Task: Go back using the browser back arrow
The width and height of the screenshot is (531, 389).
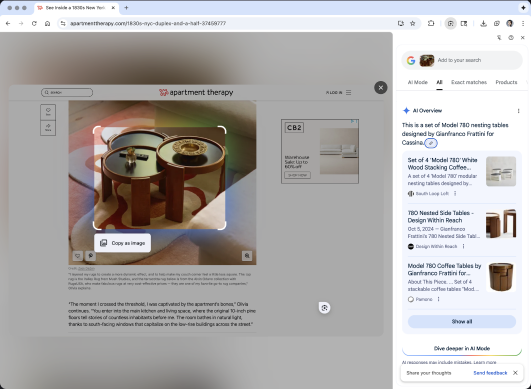Action: pyautogui.click(x=8, y=23)
